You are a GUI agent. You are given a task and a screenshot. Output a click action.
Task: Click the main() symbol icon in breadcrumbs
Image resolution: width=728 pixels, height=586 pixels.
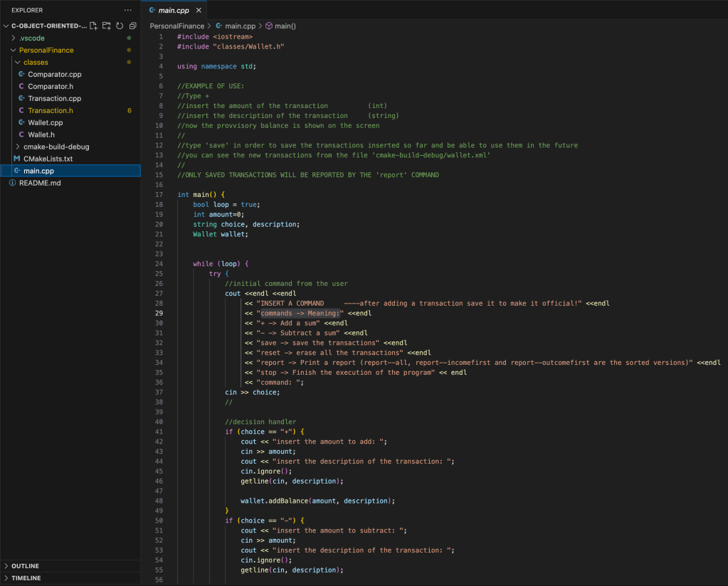click(269, 26)
